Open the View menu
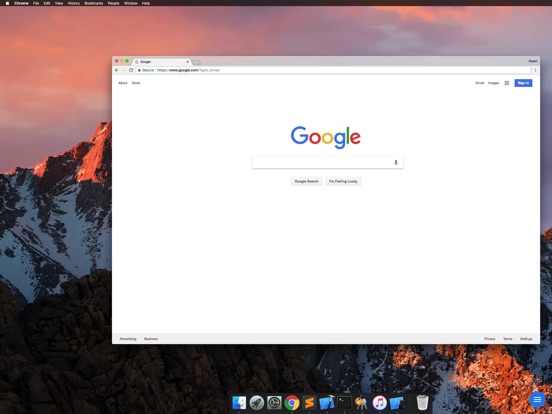 [x=59, y=3]
